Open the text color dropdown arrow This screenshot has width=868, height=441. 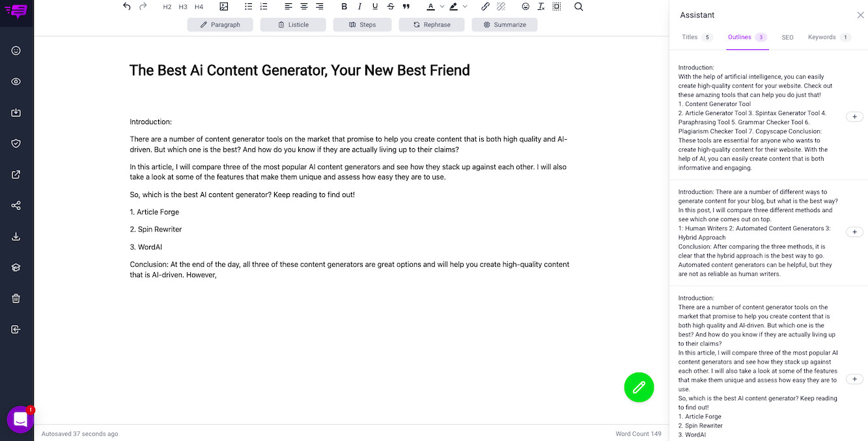[x=442, y=7]
